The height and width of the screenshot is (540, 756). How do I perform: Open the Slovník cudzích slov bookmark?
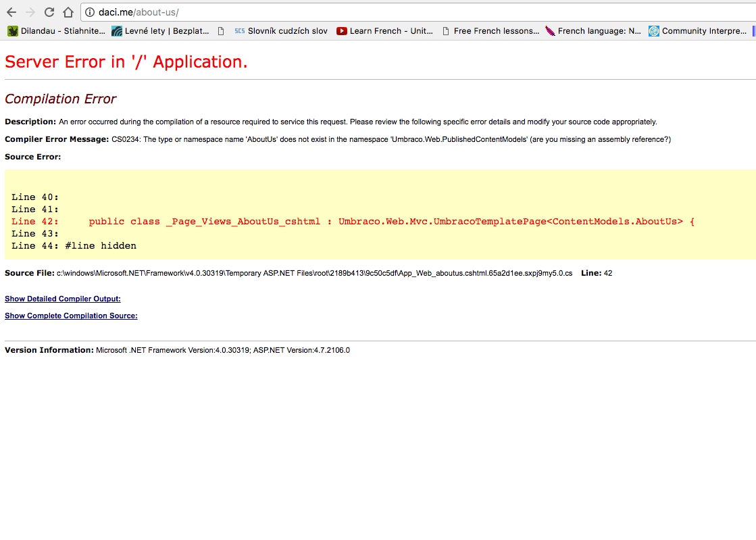click(x=281, y=31)
